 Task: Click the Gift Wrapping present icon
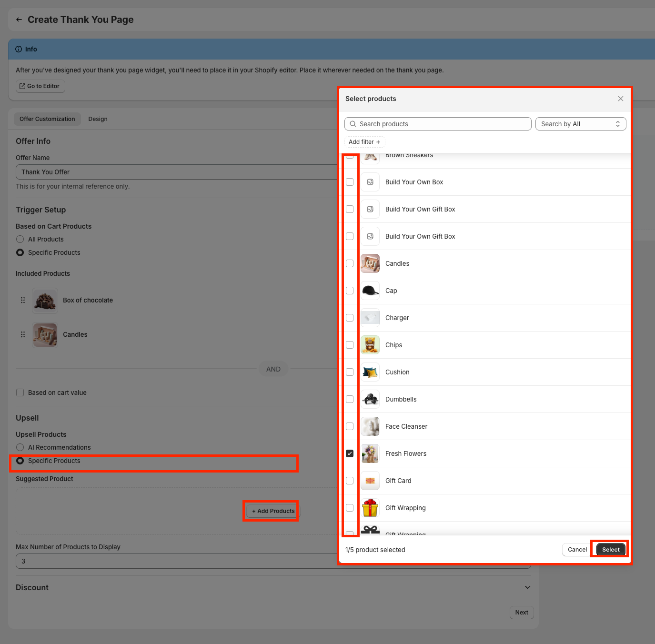pos(370,508)
